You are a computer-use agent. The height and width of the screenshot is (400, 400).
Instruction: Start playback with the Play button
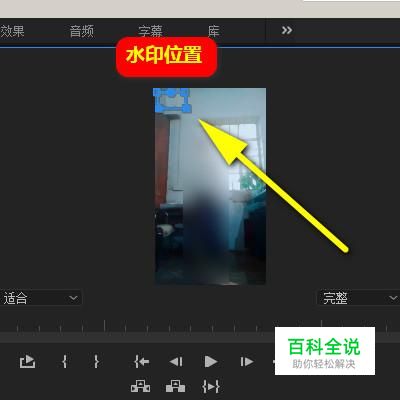click(x=211, y=361)
